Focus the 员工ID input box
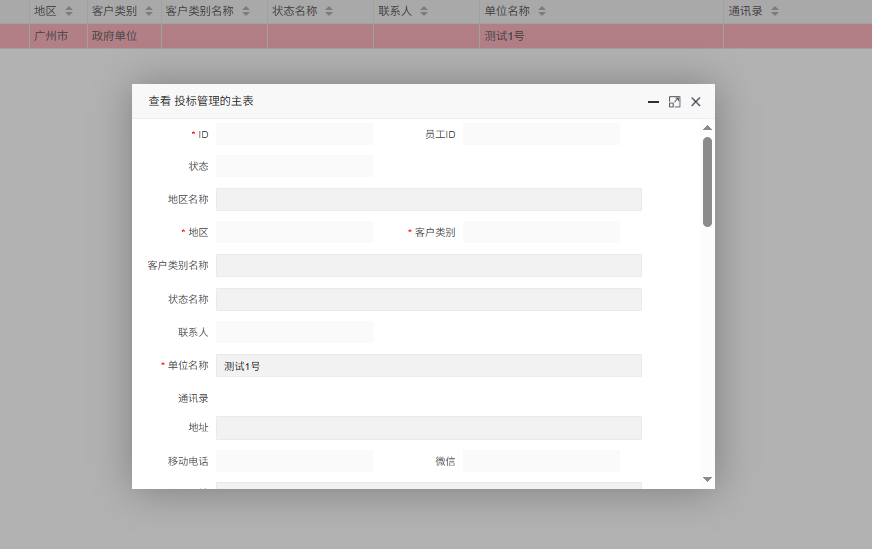 tap(541, 134)
